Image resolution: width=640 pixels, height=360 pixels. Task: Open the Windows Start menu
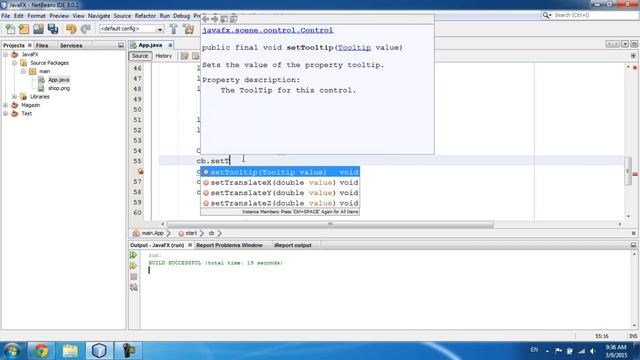[x=11, y=351]
